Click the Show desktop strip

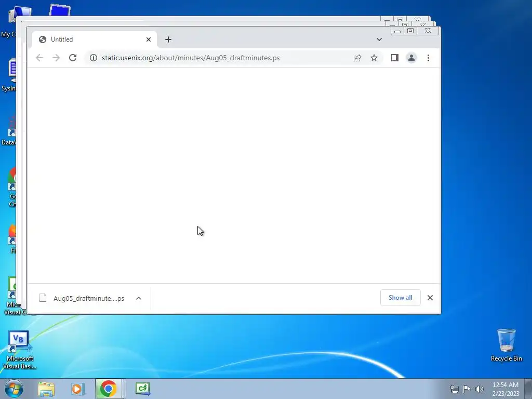[528, 389]
